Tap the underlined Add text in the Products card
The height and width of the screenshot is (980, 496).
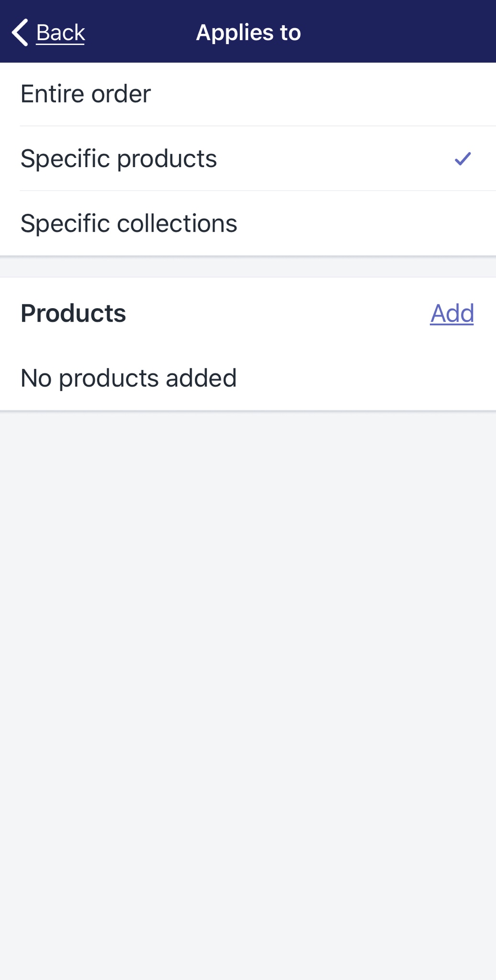452,313
